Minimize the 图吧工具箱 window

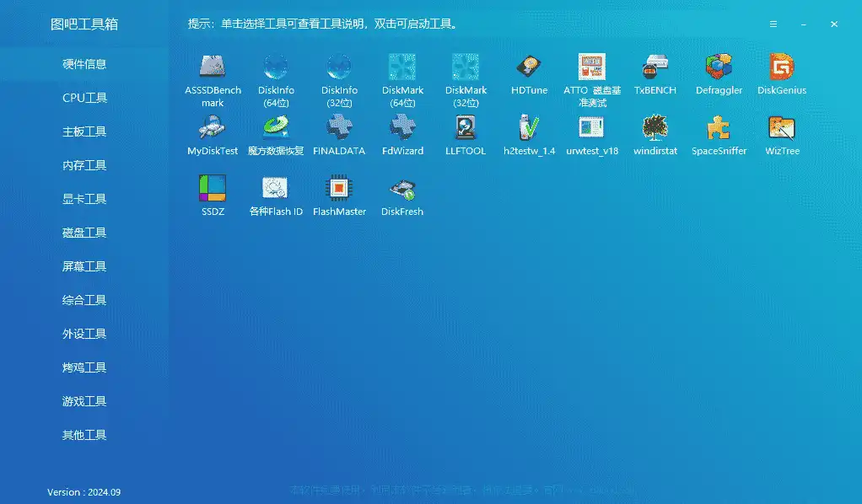804,24
